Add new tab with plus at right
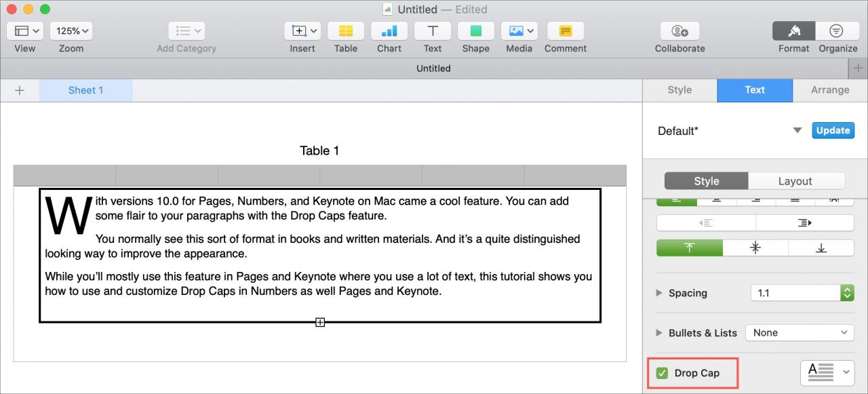 click(858, 68)
